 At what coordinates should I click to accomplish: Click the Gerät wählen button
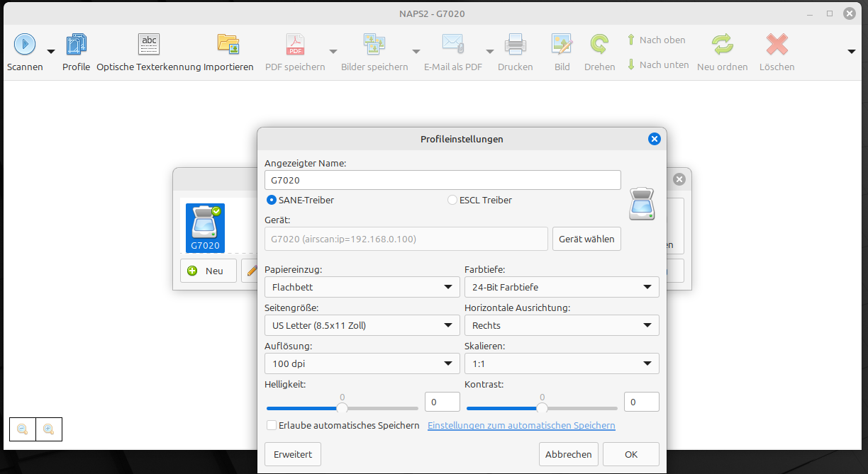click(x=586, y=239)
